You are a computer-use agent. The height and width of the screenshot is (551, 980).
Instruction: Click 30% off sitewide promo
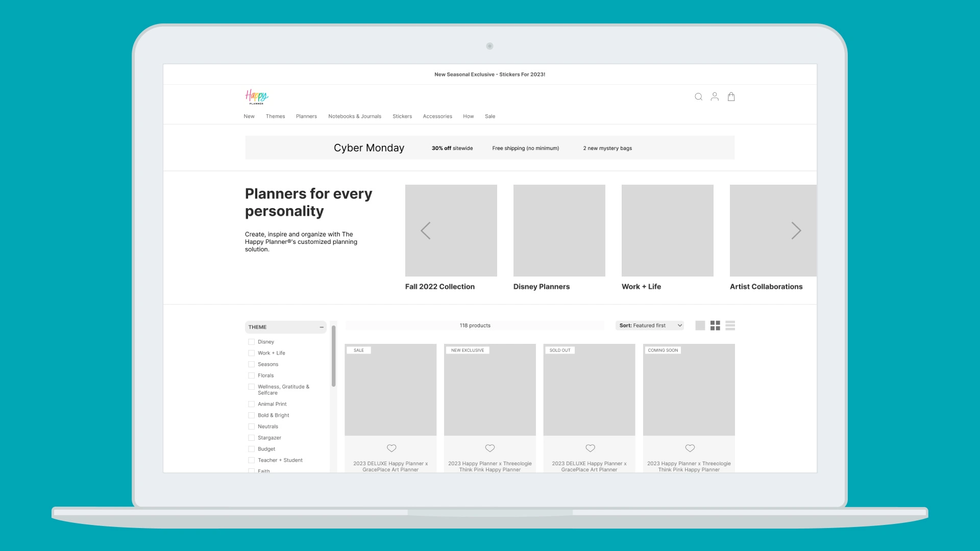[x=452, y=148]
